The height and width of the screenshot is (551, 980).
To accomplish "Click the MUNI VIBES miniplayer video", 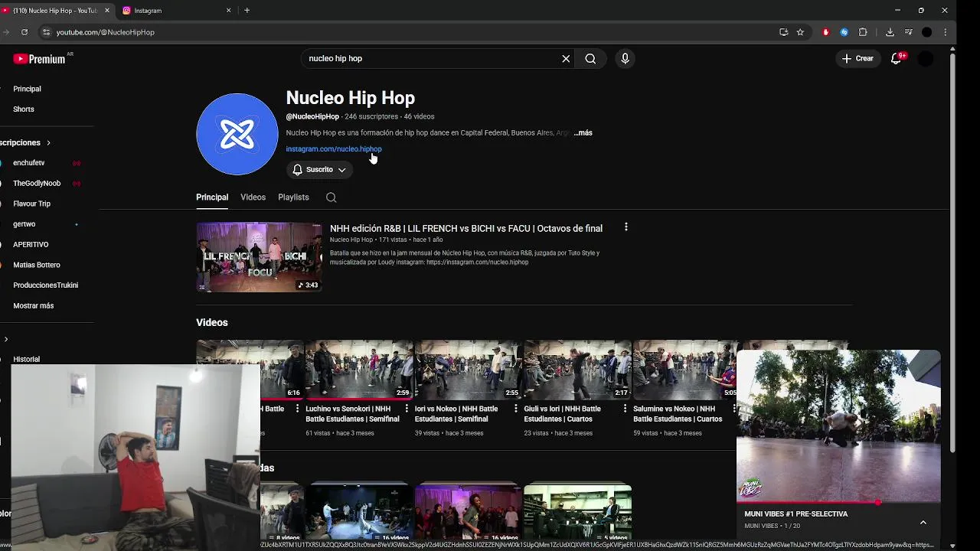I will coord(838,427).
